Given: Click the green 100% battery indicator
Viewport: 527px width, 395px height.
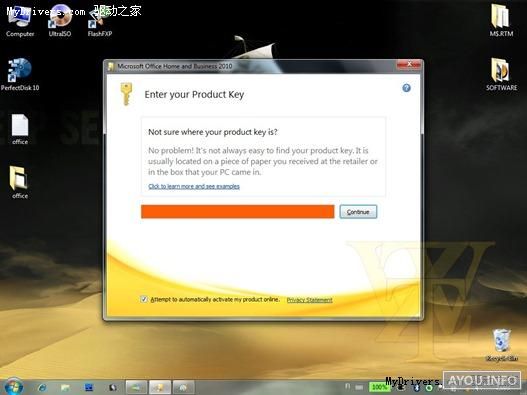Looking at the screenshot, I should 379,387.
